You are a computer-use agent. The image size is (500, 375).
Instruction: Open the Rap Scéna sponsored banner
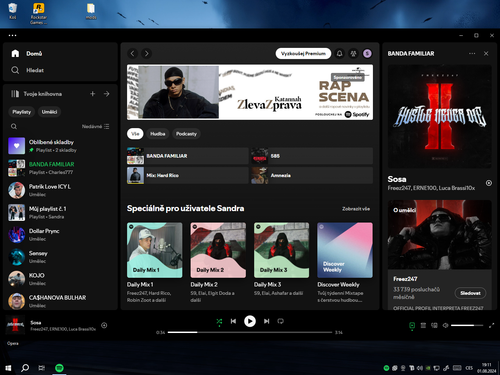pyautogui.click(x=250, y=92)
